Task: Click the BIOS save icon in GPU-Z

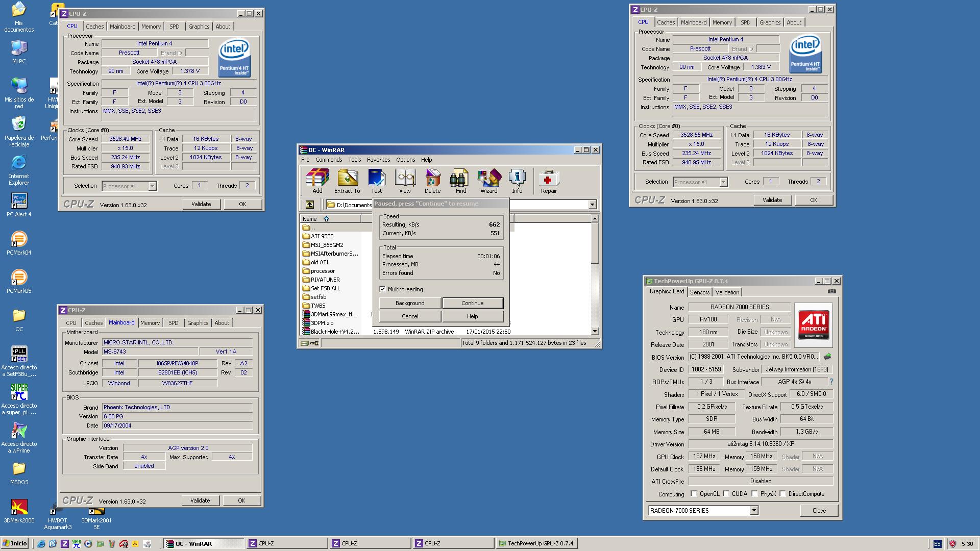Action: (x=827, y=357)
